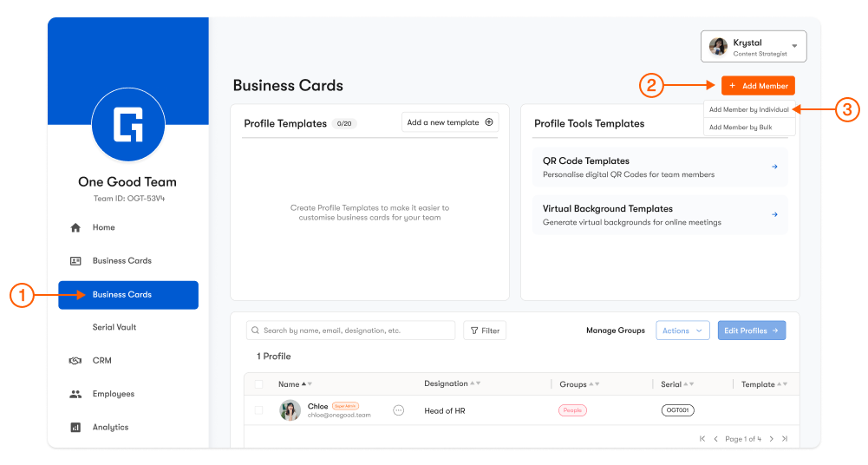Check the checkbox for Chloe's row
This screenshot has width=868, height=465.
tap(258, 410)
